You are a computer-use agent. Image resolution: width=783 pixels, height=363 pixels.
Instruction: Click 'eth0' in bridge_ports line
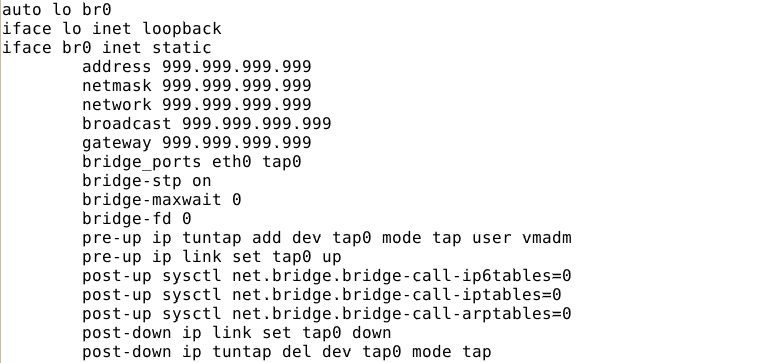click(x=232, y=162)
